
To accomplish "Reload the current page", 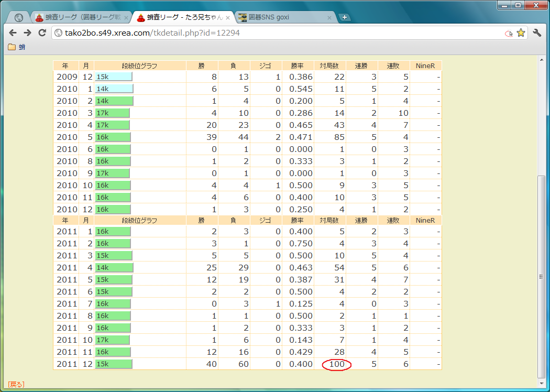I will (x=42, y=33).
